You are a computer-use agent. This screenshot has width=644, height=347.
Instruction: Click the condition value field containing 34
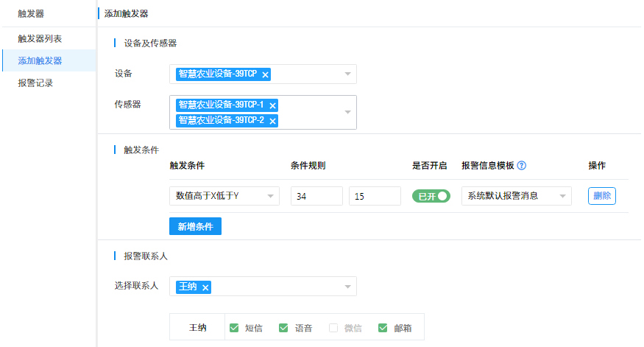coord(316,196)
